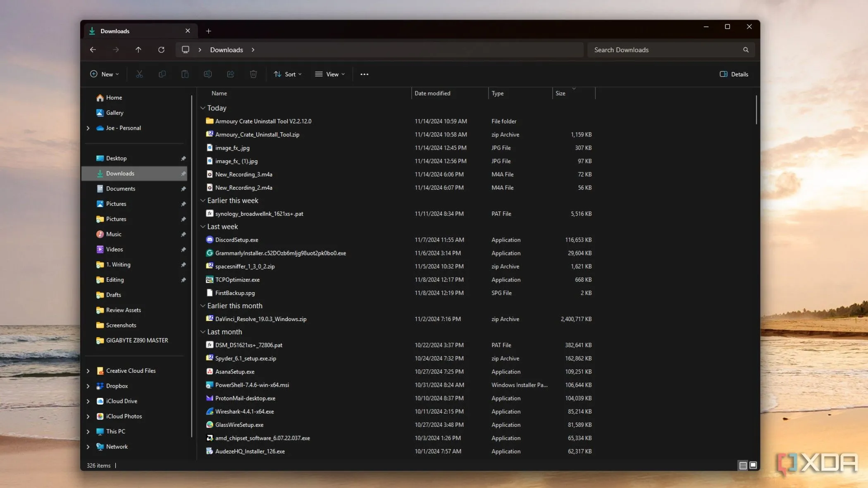Click the Rename icon in toolbar
Screen dimensions: 868x488
coord(207,74)
